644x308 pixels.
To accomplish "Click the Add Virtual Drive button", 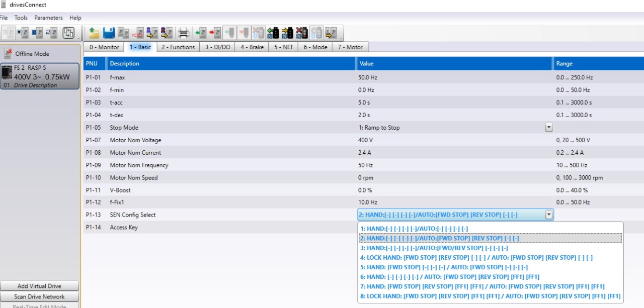I will click(x=39, y=286).
